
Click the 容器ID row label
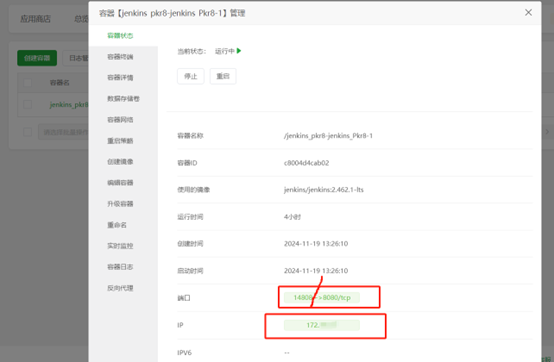pyautogui.click(x=187, y=163)
